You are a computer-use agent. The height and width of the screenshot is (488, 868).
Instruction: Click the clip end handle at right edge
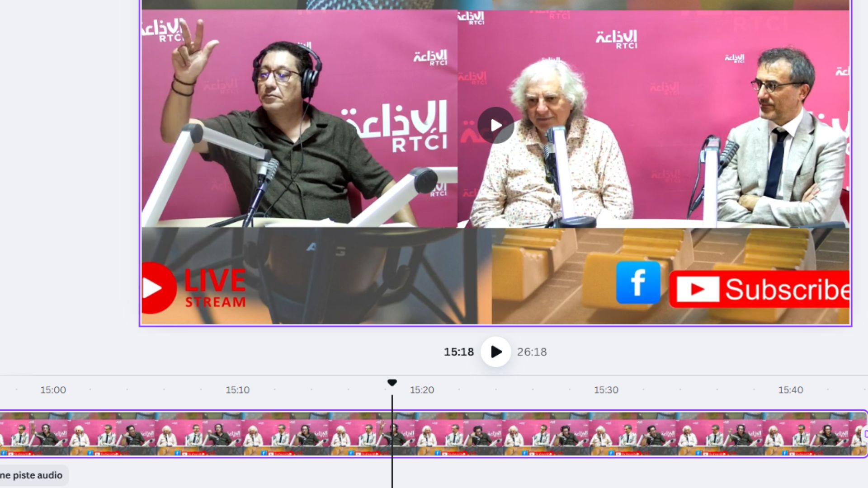[x=865, y=434]
